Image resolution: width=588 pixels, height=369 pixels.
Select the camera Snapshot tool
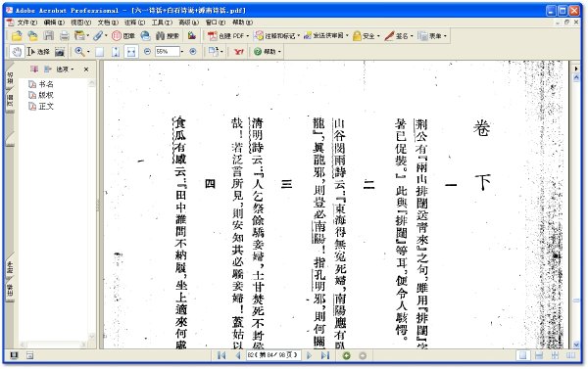click(x=60, y=52)
